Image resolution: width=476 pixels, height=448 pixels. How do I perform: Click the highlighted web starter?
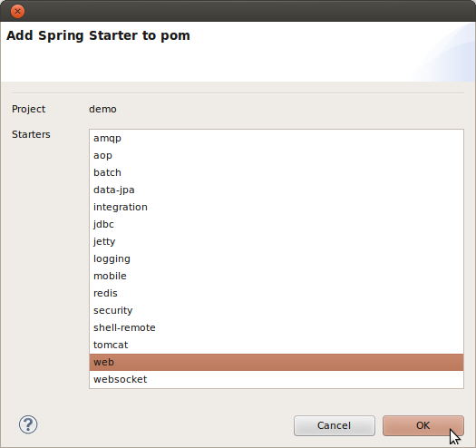(x=277, y=362)
